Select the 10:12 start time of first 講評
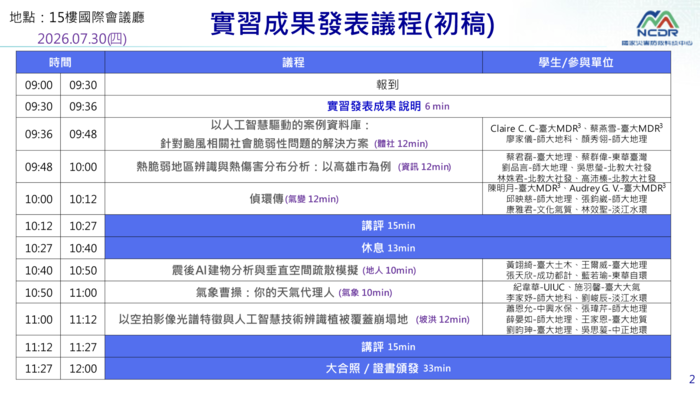 38,226
